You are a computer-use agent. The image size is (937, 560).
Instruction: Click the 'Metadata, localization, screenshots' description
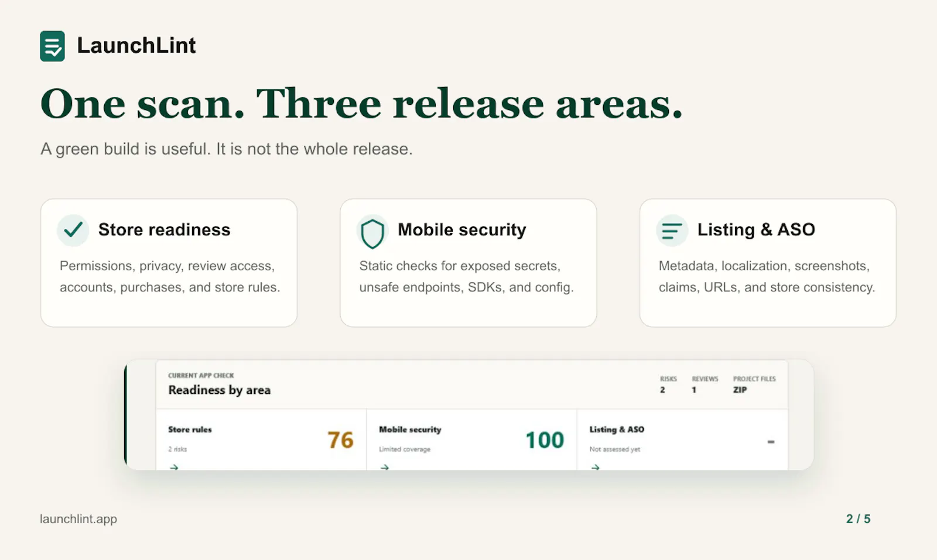(767, 276)
